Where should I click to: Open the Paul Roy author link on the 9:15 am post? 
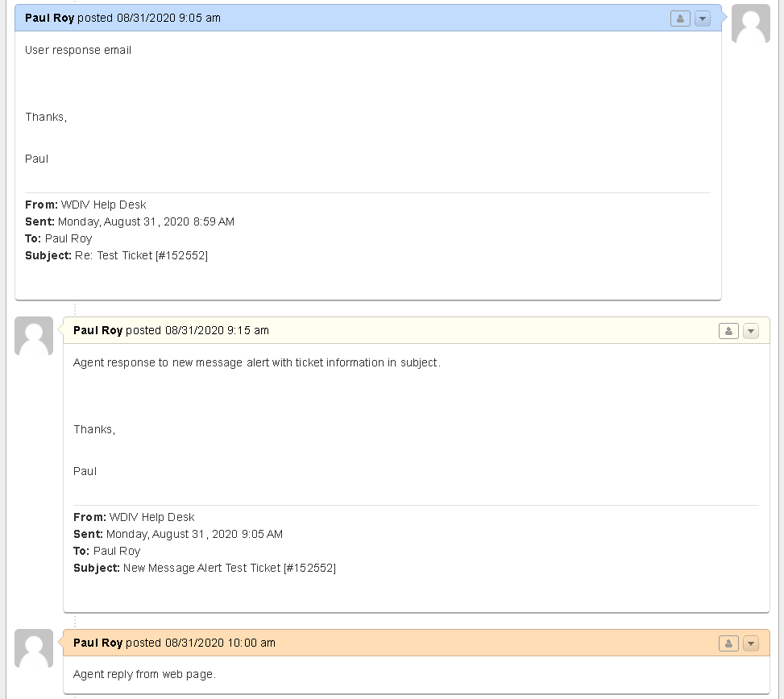coord(97,330)
